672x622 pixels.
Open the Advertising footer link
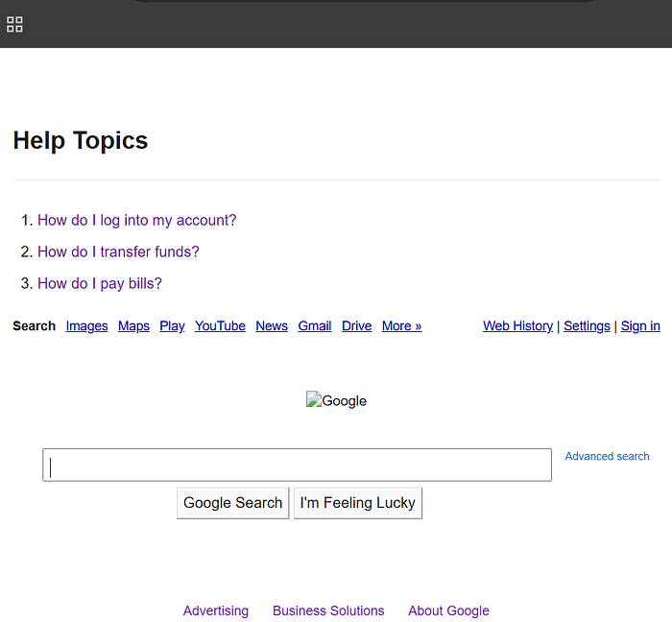point(216,610)
